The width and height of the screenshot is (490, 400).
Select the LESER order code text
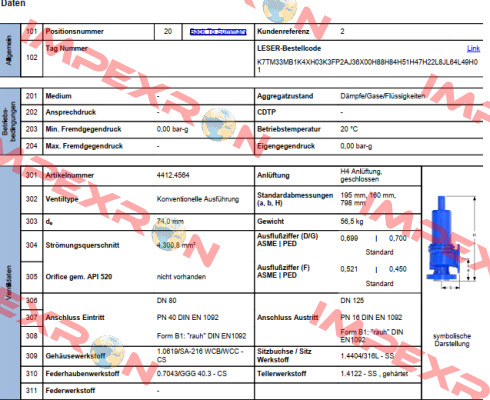click(x=367, y=66)
